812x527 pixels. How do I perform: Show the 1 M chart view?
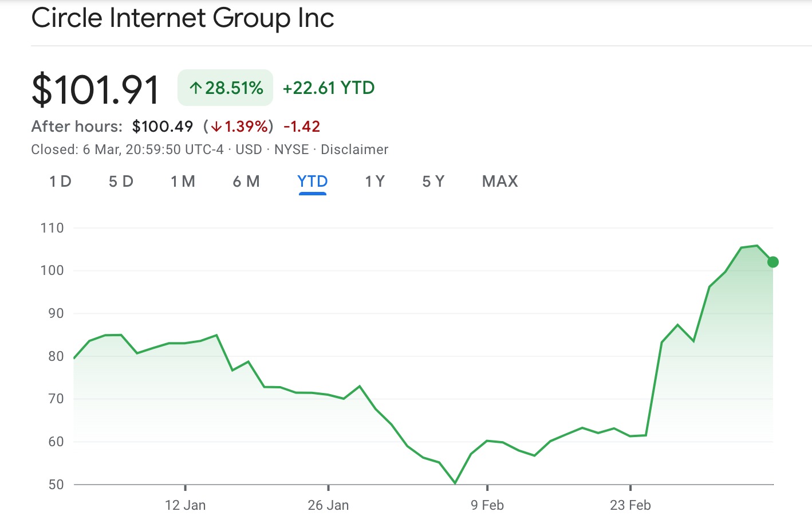tap(183, 182)
